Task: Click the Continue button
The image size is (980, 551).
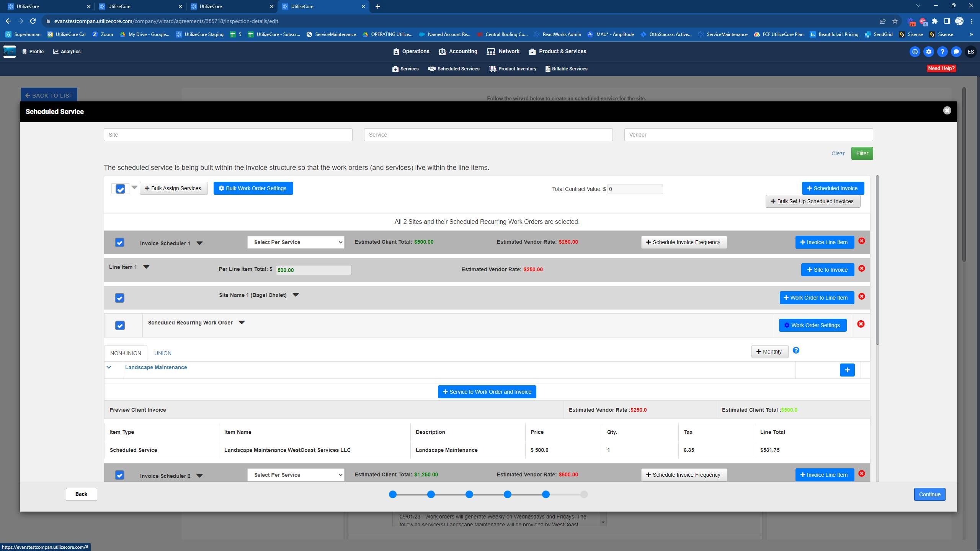Action: coord(929,494)
